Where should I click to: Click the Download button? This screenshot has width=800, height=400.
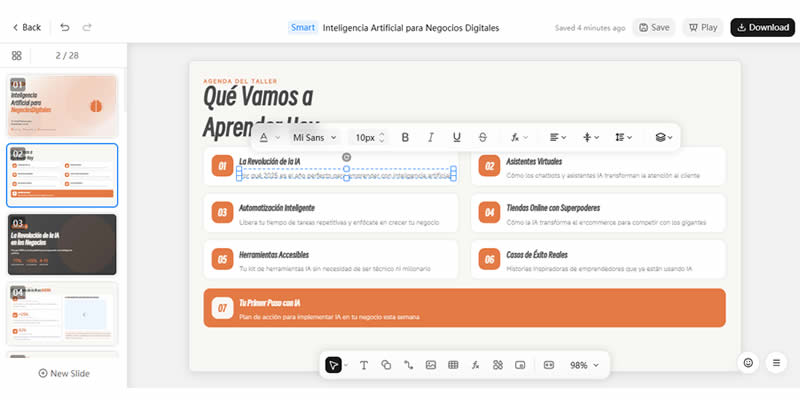point(762,27)
